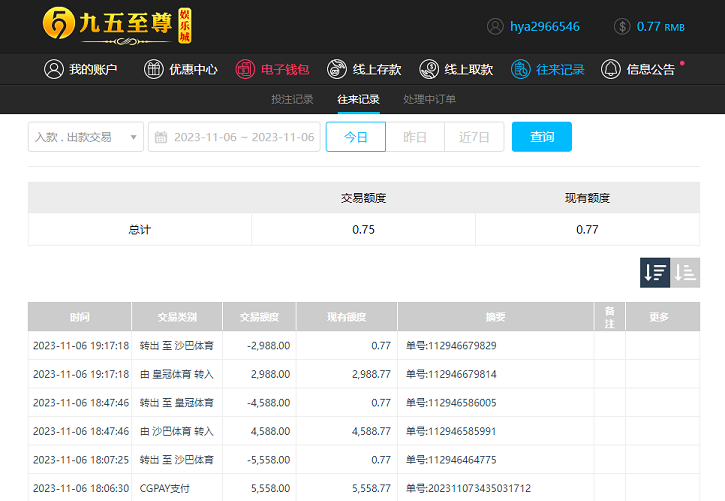Expand the 入款、出款交易 type dropdown
The image size is (725, 501).
86,137
